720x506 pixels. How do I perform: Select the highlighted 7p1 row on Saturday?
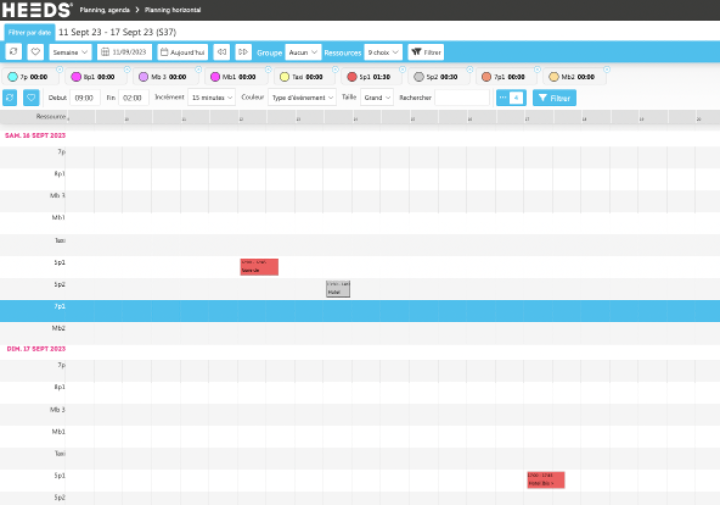(x=360, y=311)
